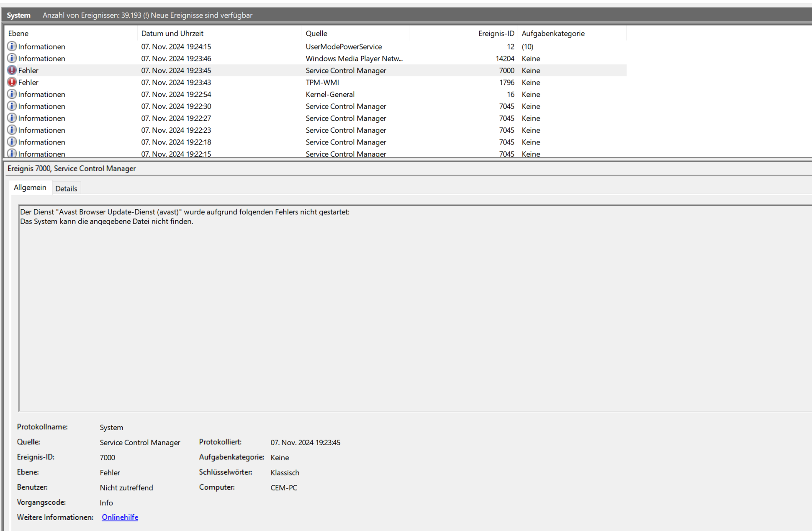
Task: Switch to the Details tab
Action: [66, 188]
